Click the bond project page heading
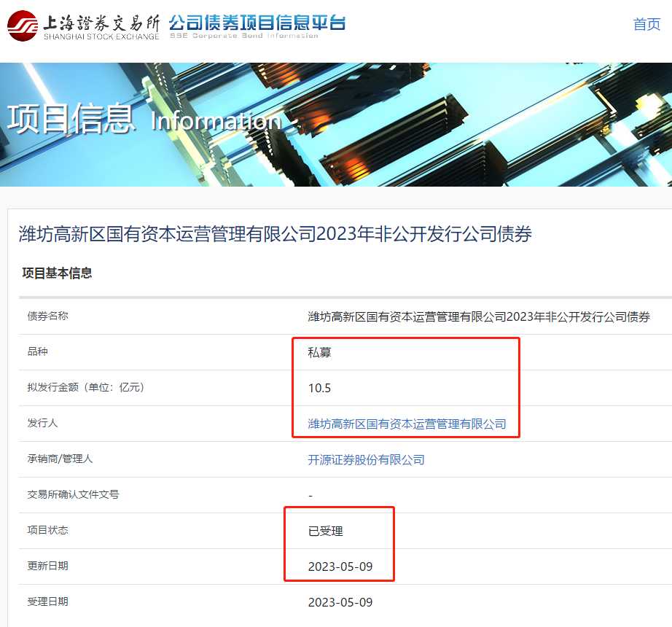Screen dimensions: 672x627 (276, 234)
